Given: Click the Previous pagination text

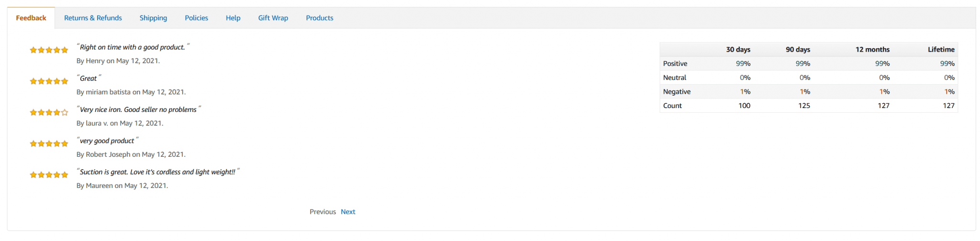Looking at the screenshot, I should click(323, 212).
